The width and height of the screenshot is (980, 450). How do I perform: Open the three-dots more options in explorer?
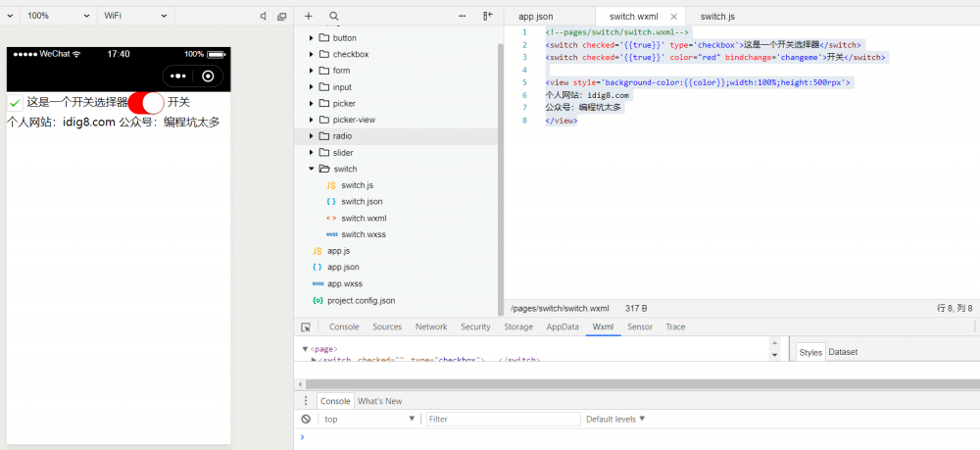coord(463,16)
